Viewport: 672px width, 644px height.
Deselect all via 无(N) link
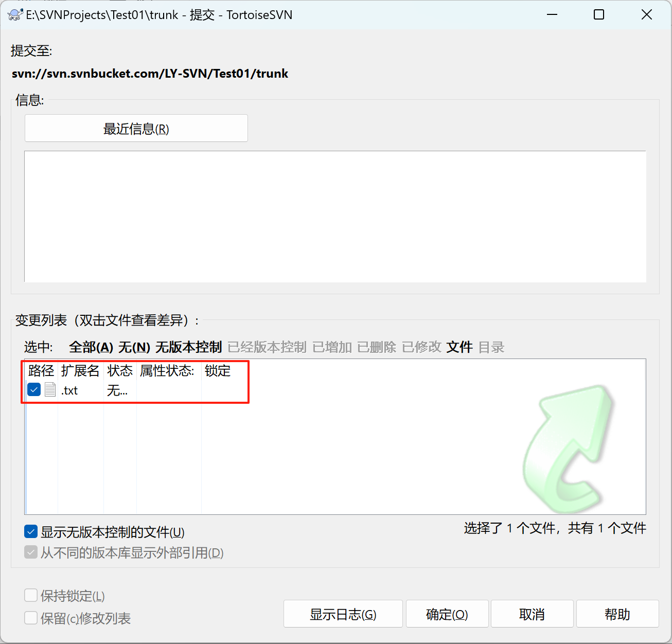134,347
